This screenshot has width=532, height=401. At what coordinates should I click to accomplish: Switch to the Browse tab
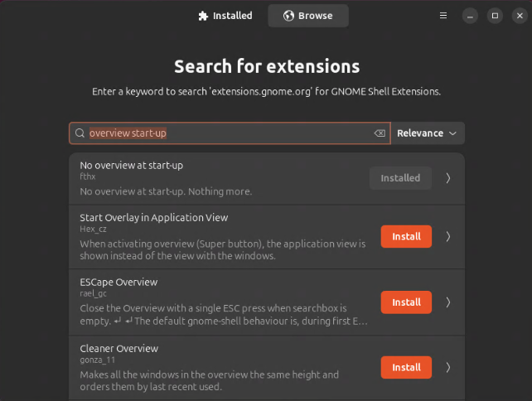point(308,16)
